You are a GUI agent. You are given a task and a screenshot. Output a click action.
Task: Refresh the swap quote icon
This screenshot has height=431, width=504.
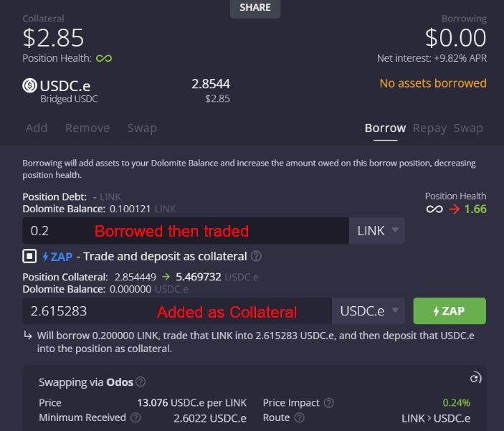475,378
